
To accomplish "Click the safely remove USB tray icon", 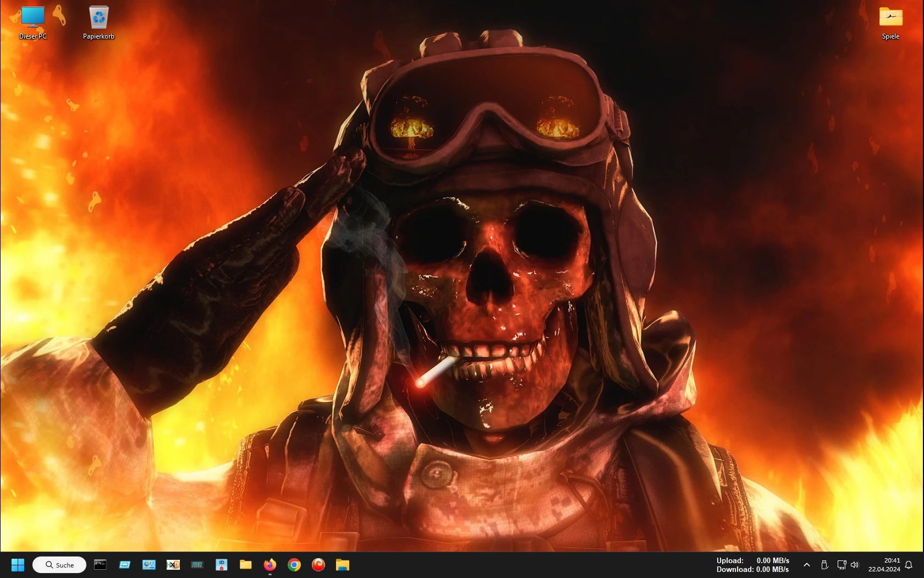I will point(824,565).
